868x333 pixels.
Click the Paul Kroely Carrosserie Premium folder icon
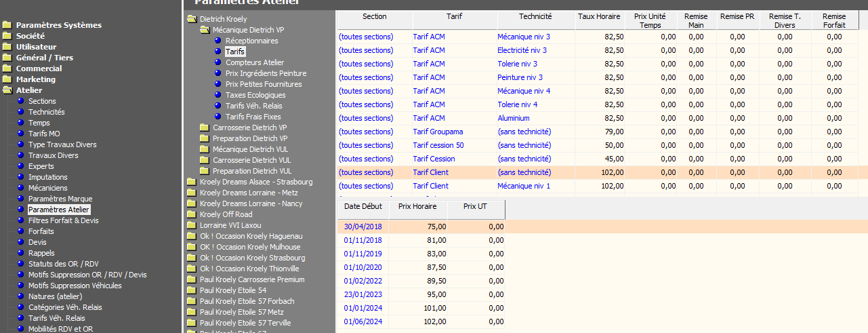[x=192, y=279]
